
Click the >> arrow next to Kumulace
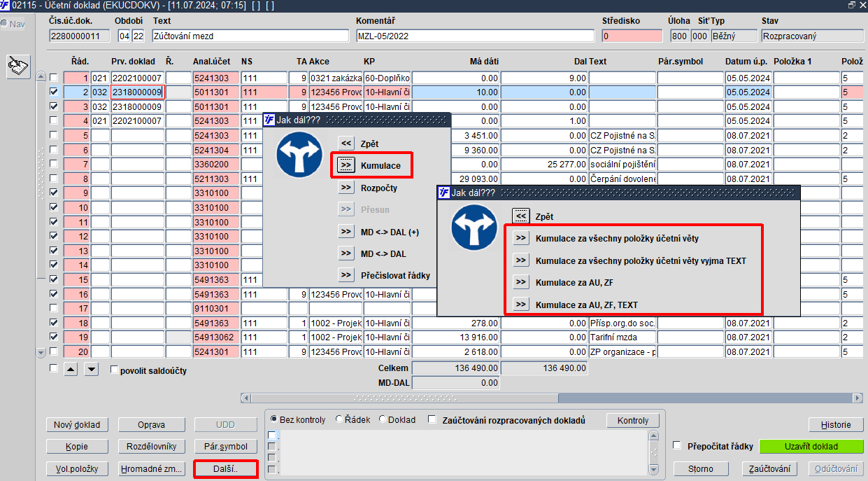[346, 165]
